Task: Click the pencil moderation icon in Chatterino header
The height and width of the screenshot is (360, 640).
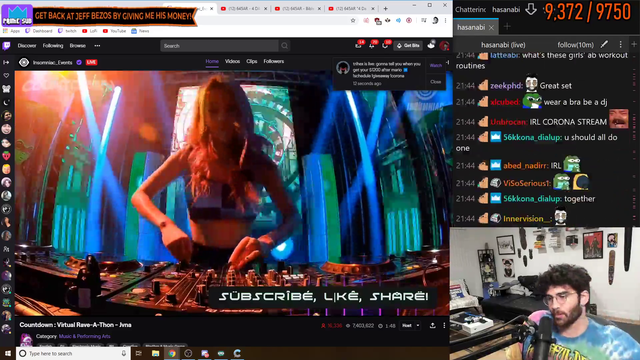Action: click(604, 44)
